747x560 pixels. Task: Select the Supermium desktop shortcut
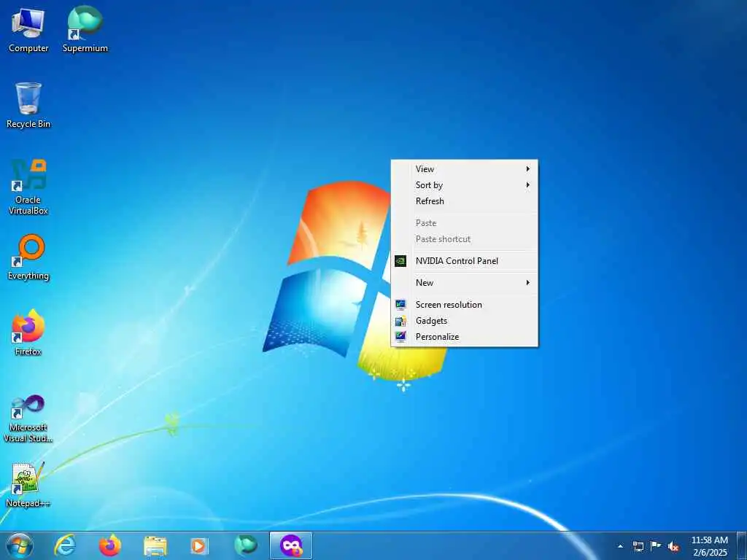pyautogui.click(x=85, y=29)
